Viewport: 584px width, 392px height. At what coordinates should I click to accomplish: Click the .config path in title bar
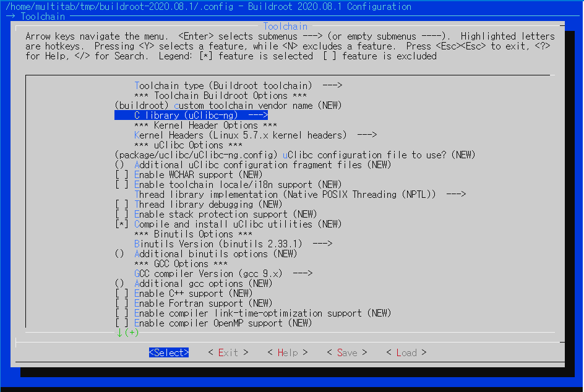[x=119, y=7]
